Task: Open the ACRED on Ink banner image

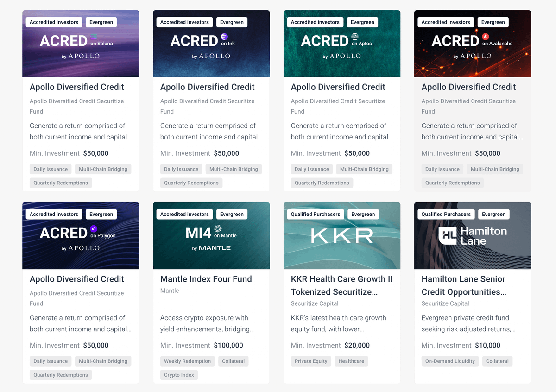Action: pos(211,44)
